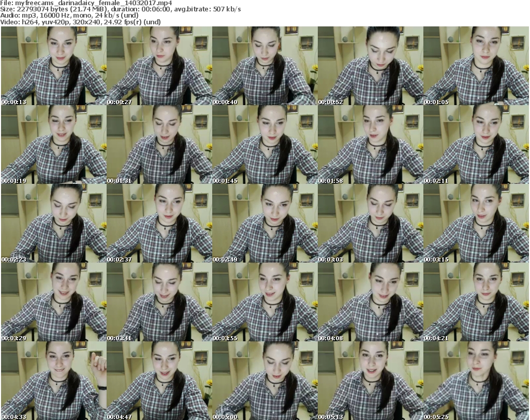Open the frame stamped 00:01:58

[x=371, y=144]
